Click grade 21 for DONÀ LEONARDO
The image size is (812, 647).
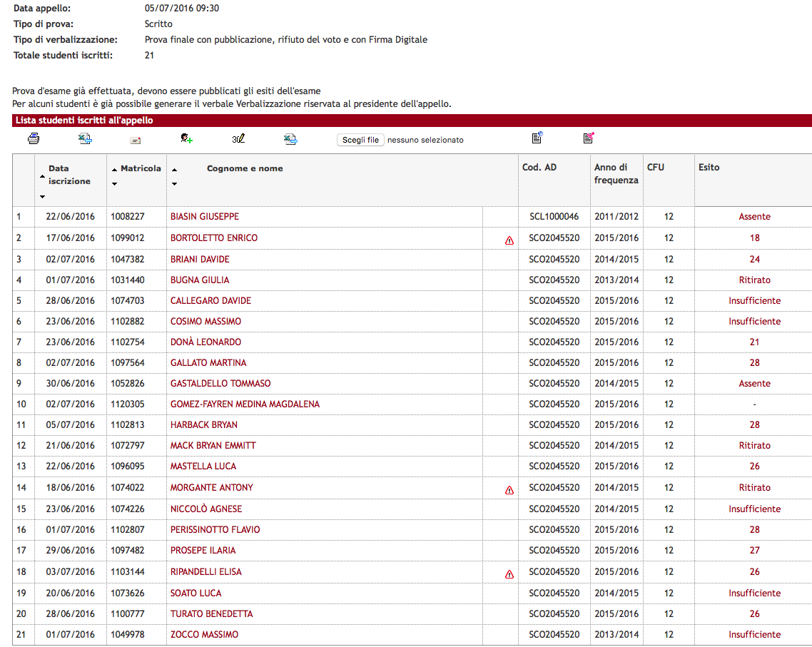754,342
